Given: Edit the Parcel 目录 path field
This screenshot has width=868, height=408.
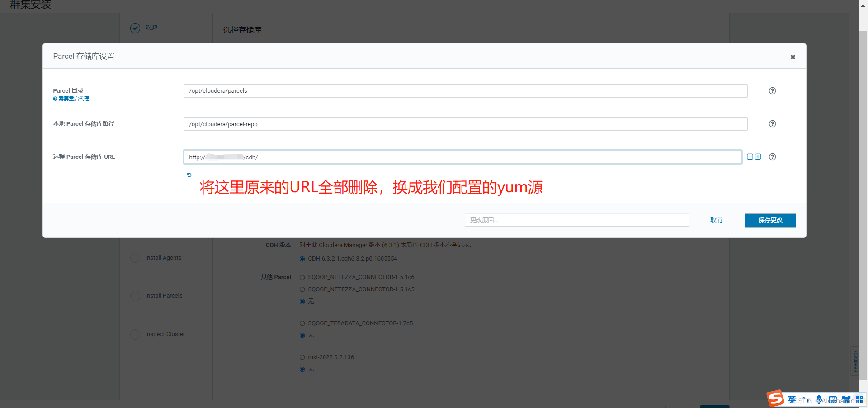Looking at the screenshot, I should click(465, 91).
